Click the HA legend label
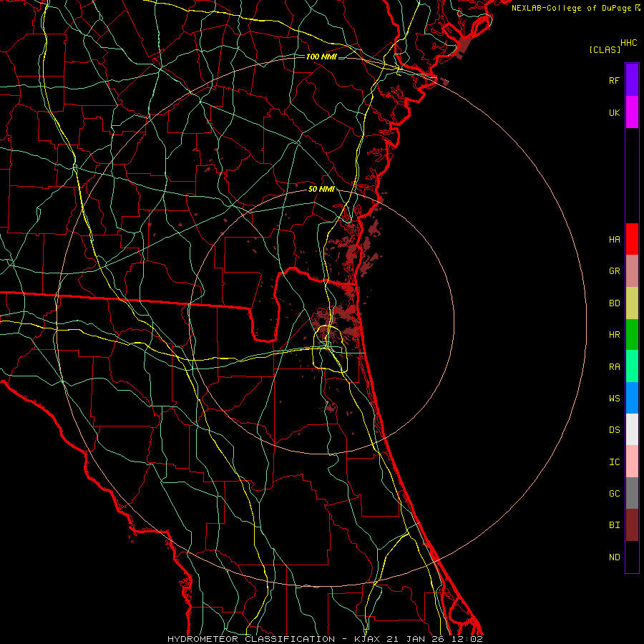Screen dimensions: 644x644 click(614, 239)
